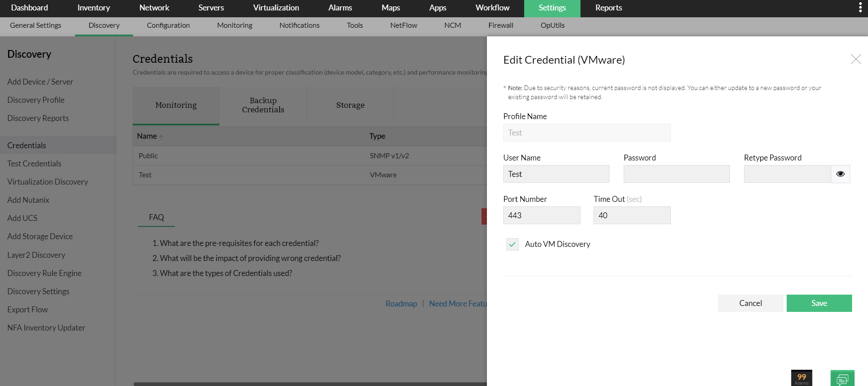
Task: Open the Reports top menu
Action: tap(608, 8)
